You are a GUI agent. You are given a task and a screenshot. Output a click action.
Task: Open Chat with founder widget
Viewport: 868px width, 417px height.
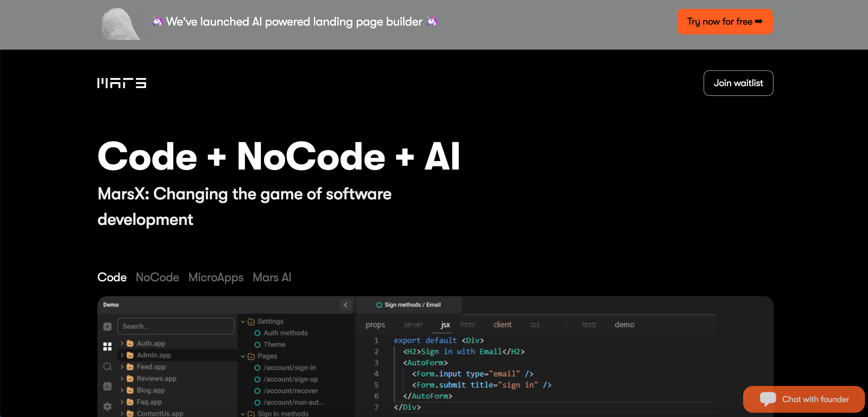[804, 399]
